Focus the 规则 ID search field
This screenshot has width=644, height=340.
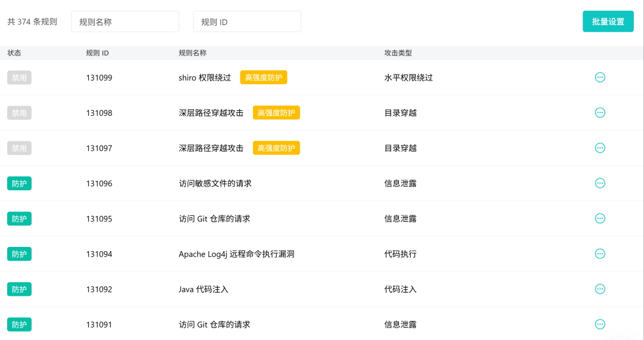tap(247, 21)
